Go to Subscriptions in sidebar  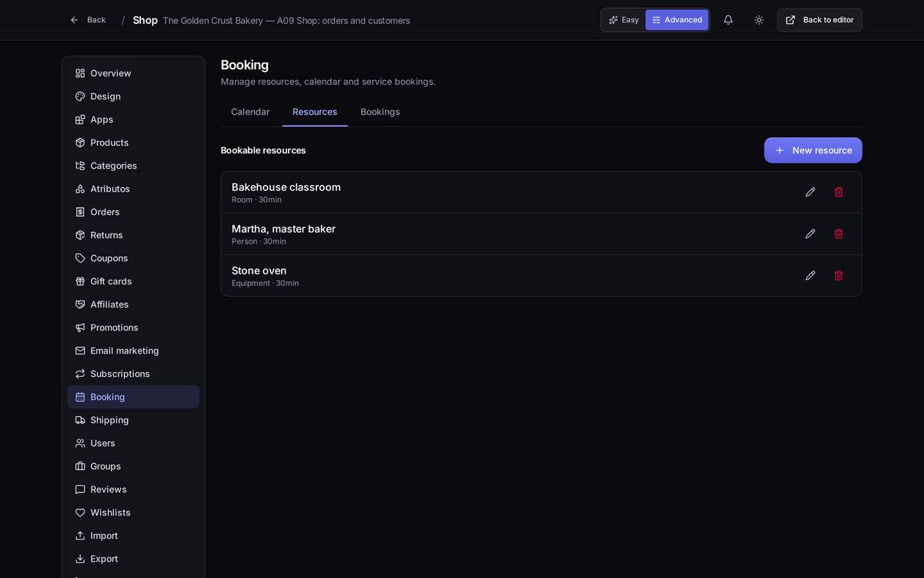(x=133, y=374)
